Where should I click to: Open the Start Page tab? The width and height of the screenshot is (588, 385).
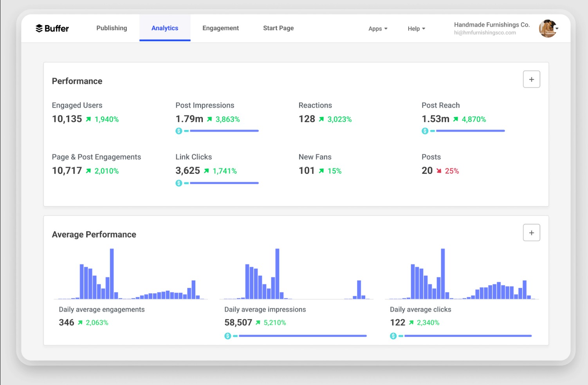278,28
